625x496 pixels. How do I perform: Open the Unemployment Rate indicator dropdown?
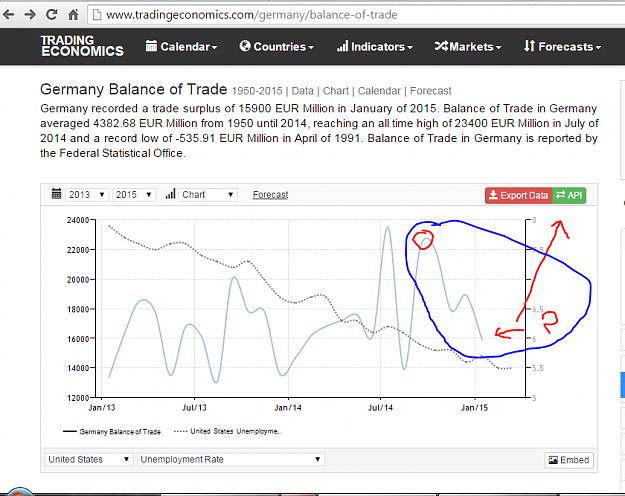231,459
